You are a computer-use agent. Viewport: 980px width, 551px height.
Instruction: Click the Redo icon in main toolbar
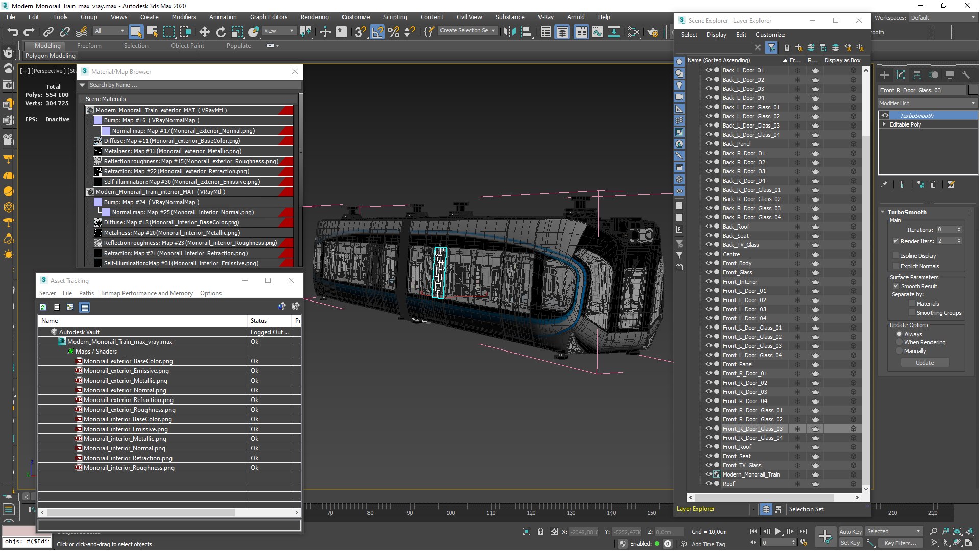(29, 32)
